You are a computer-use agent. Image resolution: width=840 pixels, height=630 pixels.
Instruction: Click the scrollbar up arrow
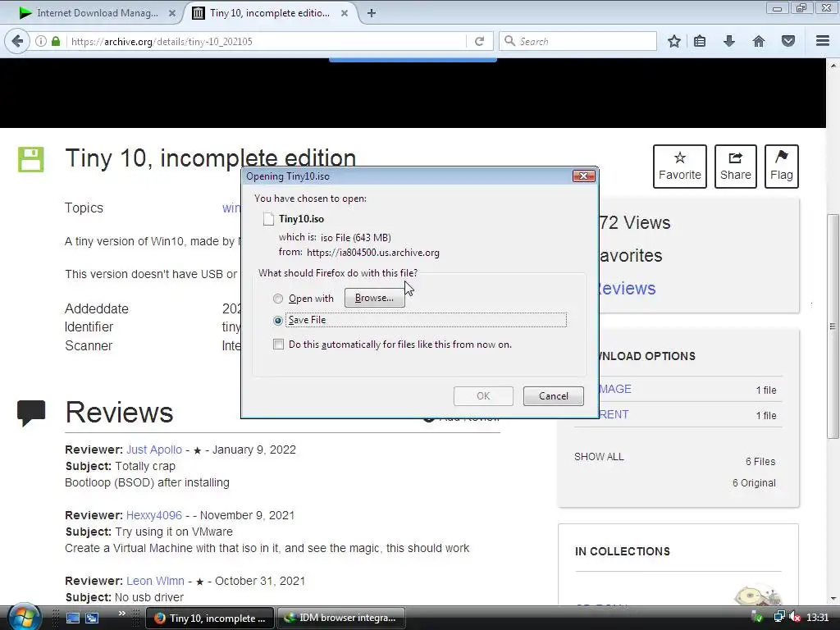(833, 65)
